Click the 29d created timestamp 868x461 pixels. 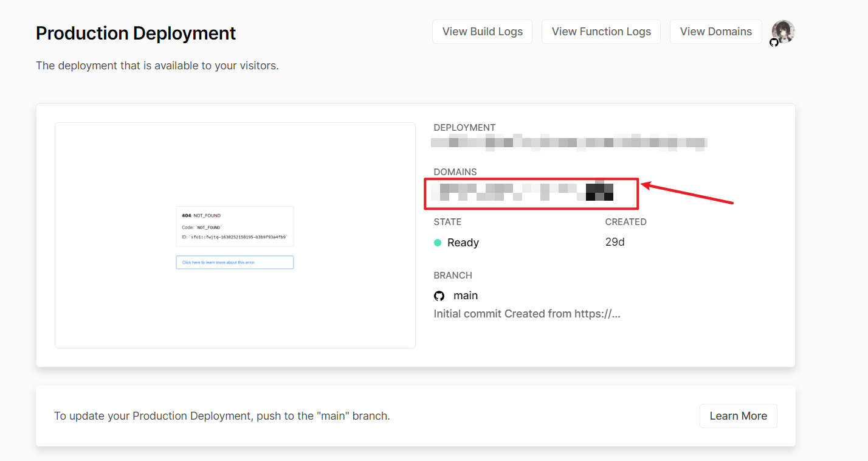(x=615, y=242)
